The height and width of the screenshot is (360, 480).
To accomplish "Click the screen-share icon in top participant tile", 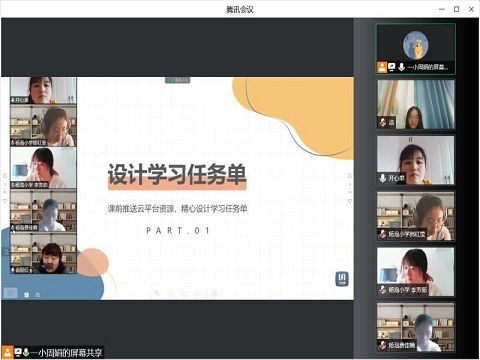I will pyautogui.click(x=392, y=67).
